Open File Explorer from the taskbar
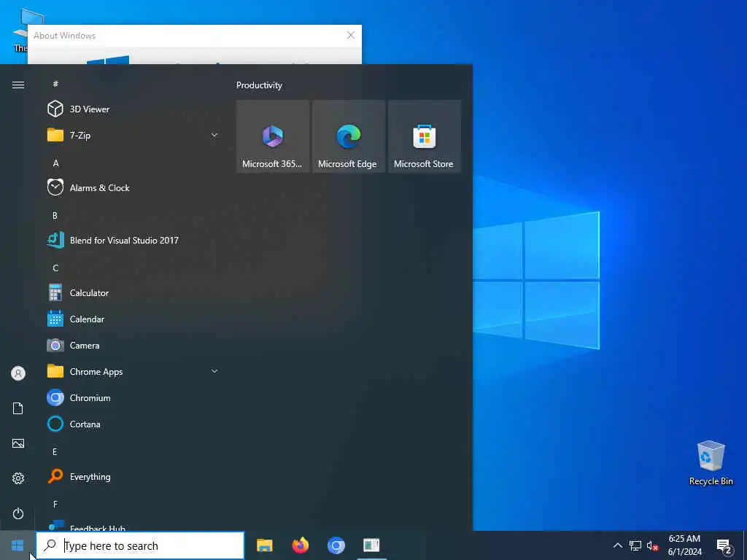Viewport: 747px width, 560px height. pos(265,545)
